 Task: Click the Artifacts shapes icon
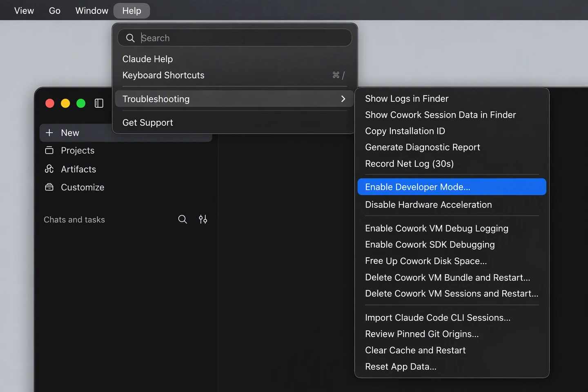click(49, 169)
